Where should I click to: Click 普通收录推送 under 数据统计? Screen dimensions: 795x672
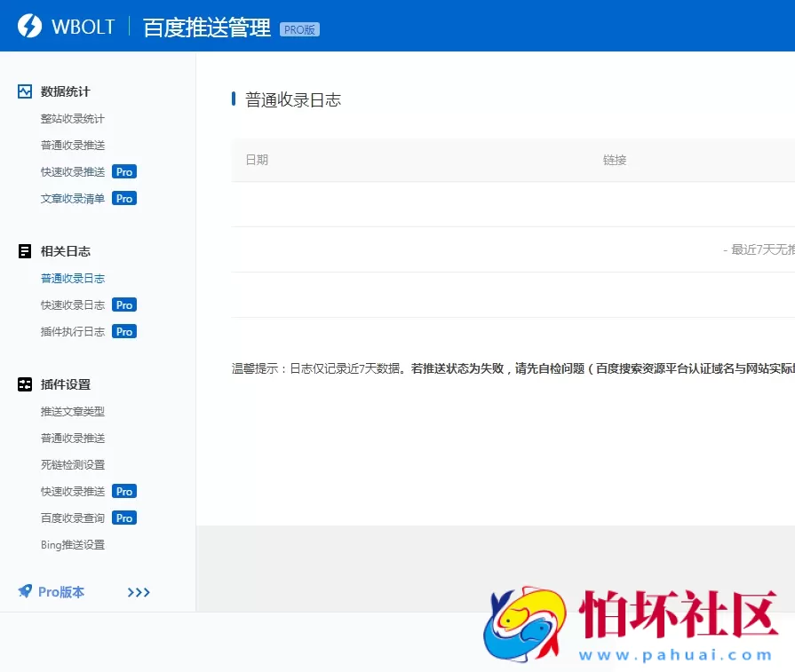pos(71,145)
